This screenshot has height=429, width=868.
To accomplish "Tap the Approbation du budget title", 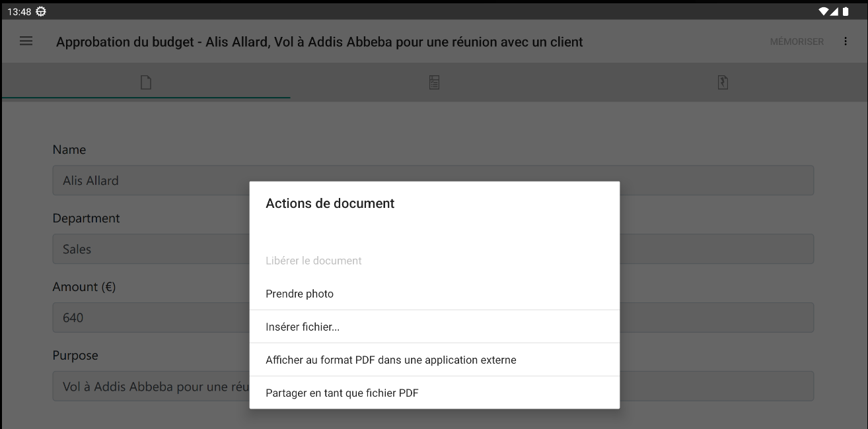I will point(320,42).
